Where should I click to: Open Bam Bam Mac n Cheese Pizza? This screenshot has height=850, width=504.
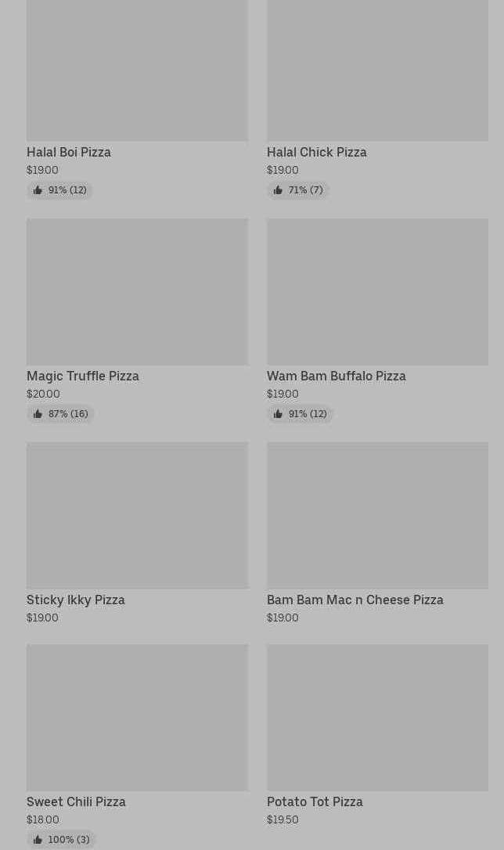(x=355, y=600)
